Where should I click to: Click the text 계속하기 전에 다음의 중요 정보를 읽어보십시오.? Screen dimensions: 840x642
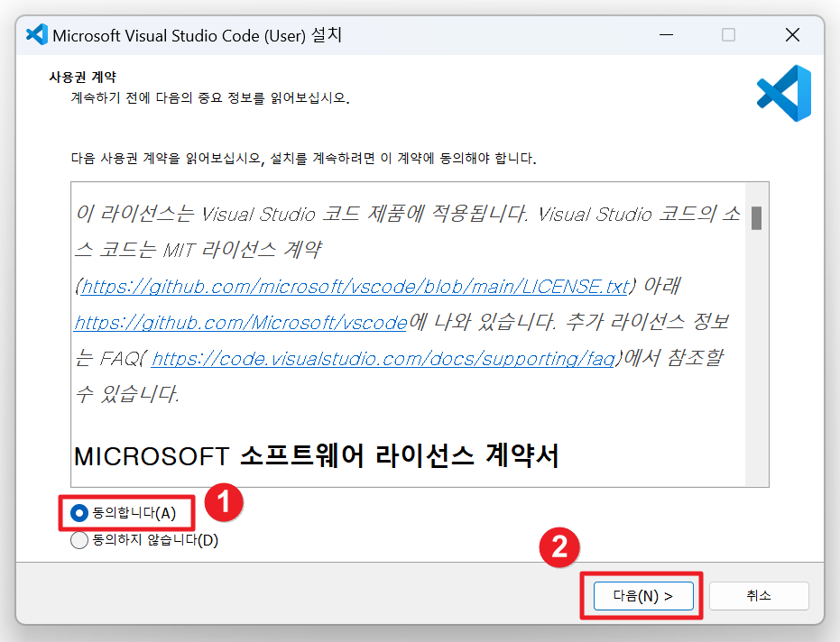click(x=210, y=98)
